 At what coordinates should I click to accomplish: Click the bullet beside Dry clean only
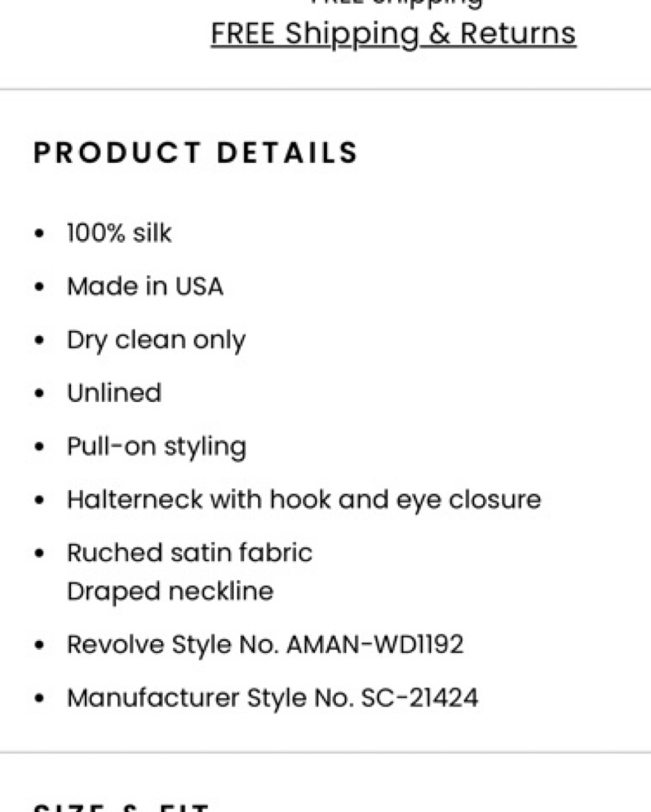point(39,340)
